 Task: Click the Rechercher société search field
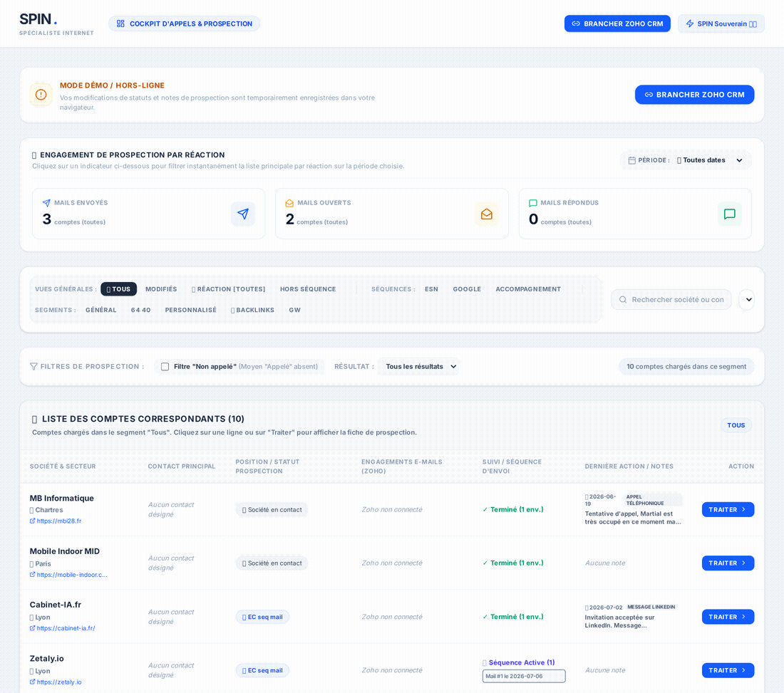click(x=671, y=299)
